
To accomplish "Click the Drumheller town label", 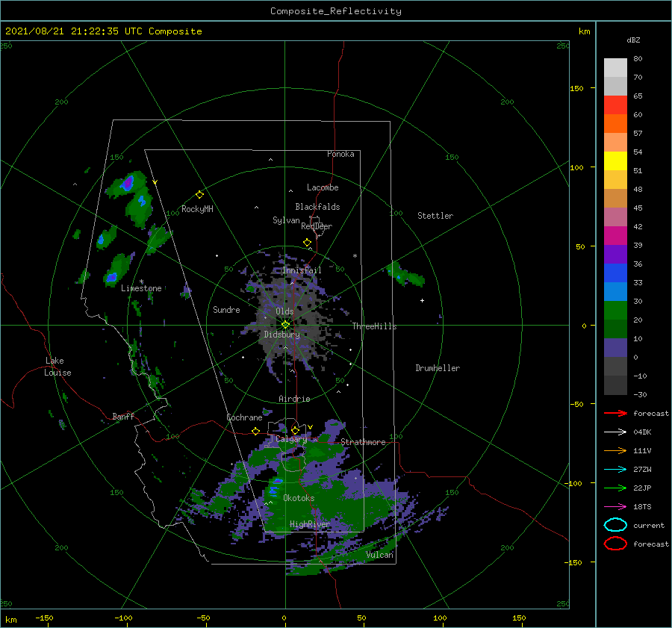I will tap(438, 368).
